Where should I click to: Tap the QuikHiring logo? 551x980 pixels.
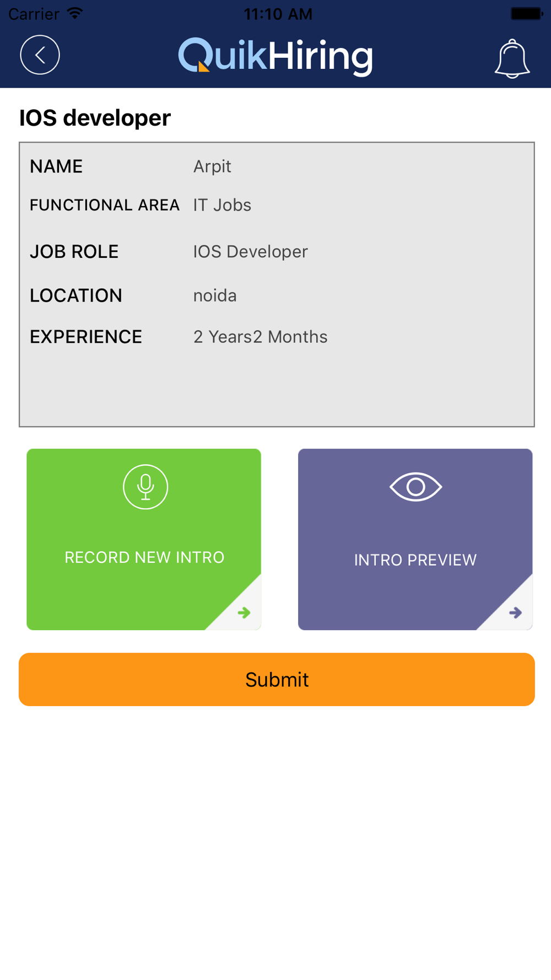[275, 56]
